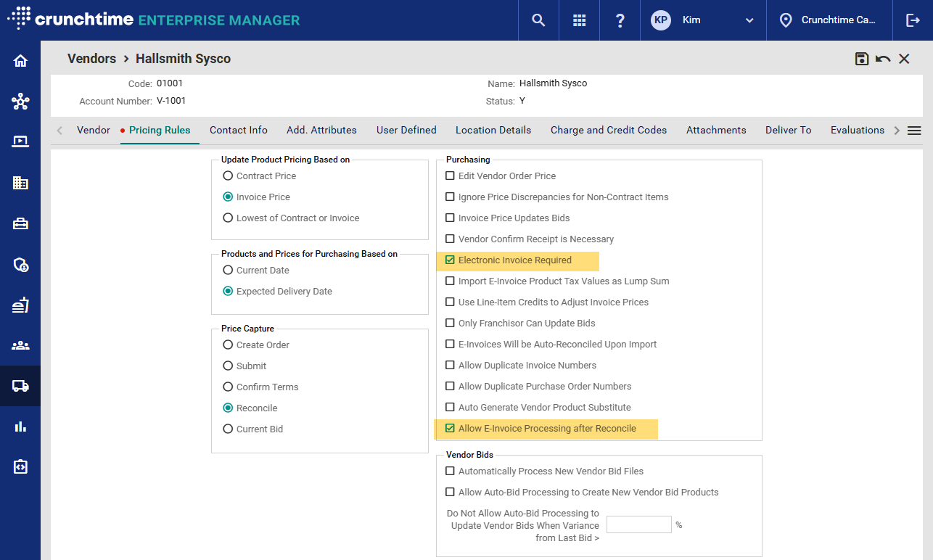The image size is (933, 560).
Task: Save vendor with the floppy disk icon
Action: (x=862, y=59)
